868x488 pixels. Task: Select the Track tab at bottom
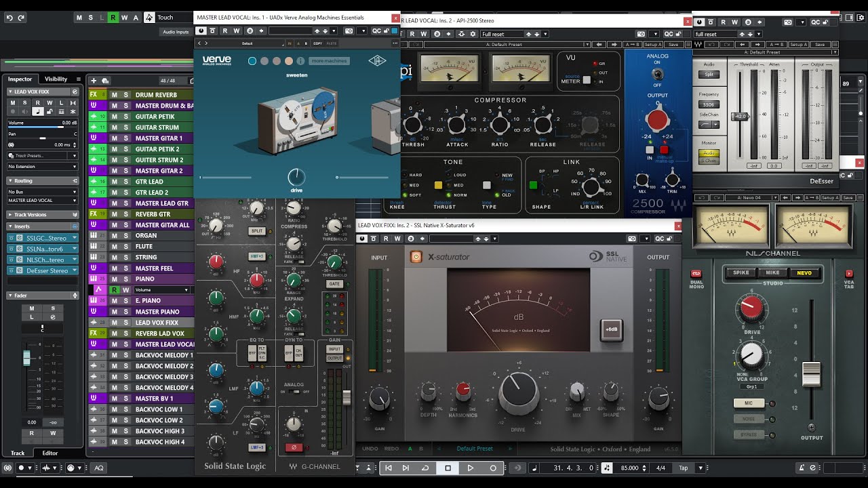point(18,453)
